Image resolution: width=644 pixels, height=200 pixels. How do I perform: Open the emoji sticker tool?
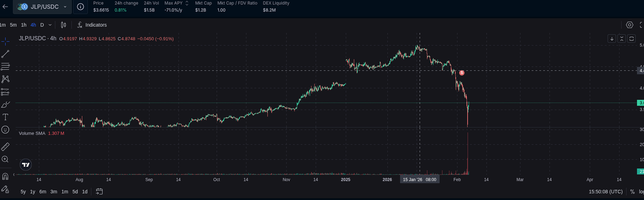point(5,130)
